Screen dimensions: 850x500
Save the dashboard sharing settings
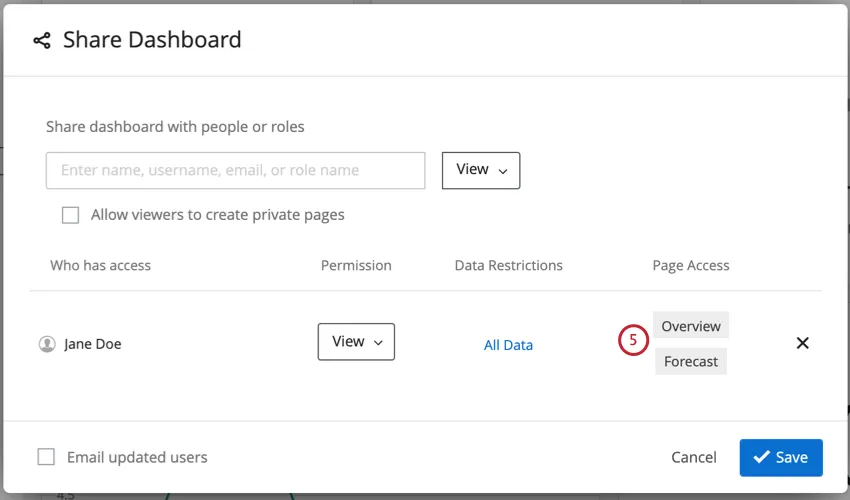pyautogui.click(x=781, y=457)
